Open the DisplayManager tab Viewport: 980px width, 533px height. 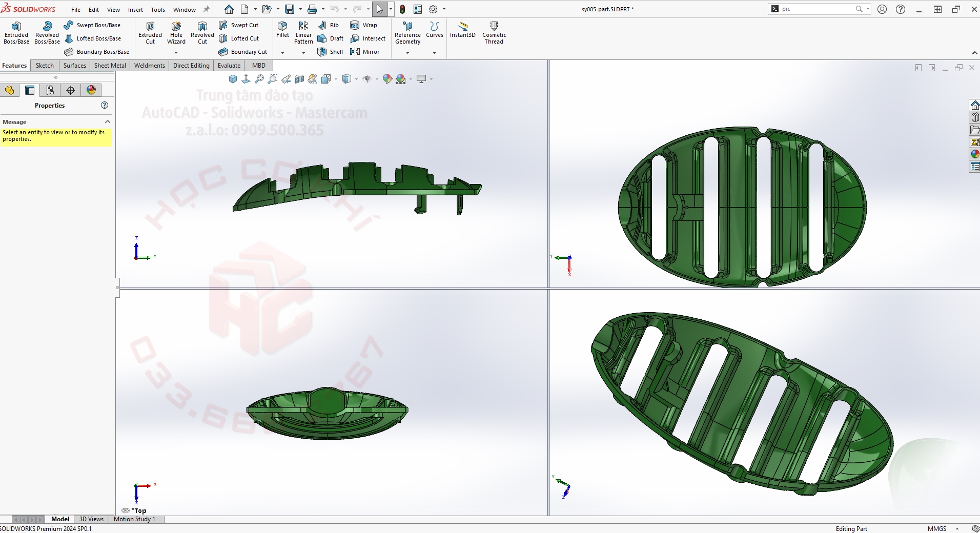coord(91,90)
